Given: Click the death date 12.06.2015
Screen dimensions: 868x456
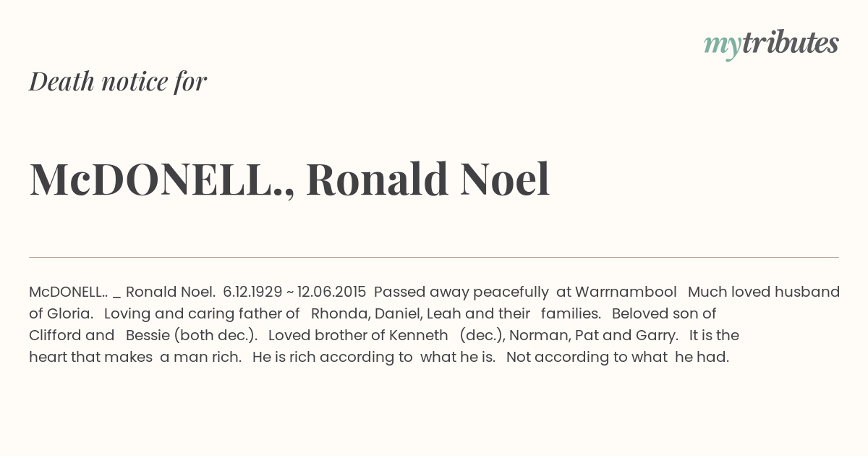Looking at the screenshot, I should pyautogui.click(x=332, y=292).
